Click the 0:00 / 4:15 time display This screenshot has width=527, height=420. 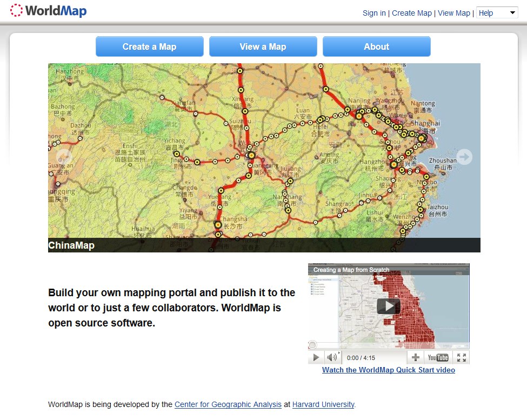(361, 358)
